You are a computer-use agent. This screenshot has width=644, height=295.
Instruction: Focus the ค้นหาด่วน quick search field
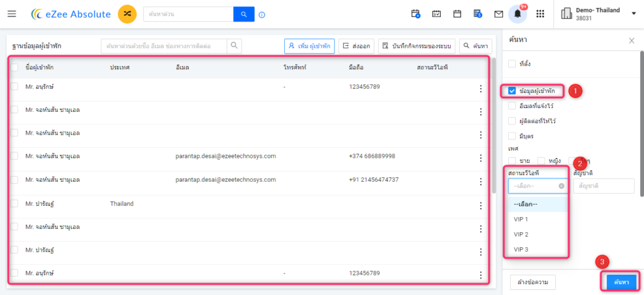tap(188, 14)
